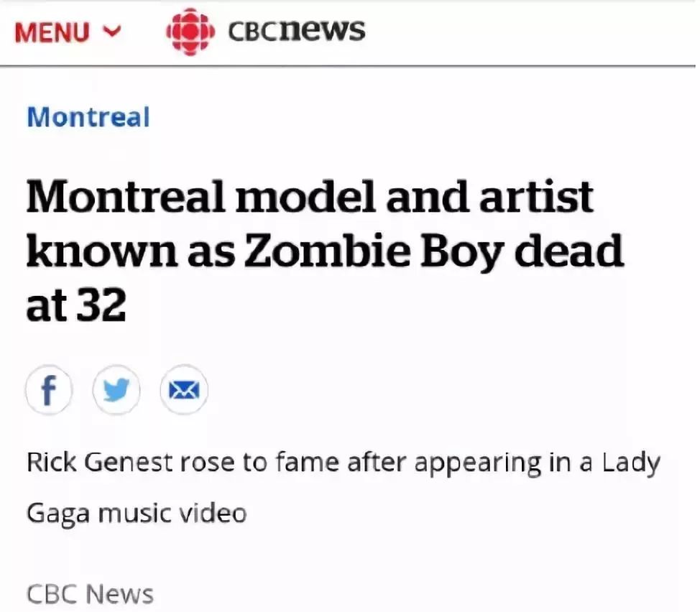Image resolution: width=700 pixels, height=612 pixels.
Task: Click the CBCnews wordmark in the header
Action: [296, 30]
